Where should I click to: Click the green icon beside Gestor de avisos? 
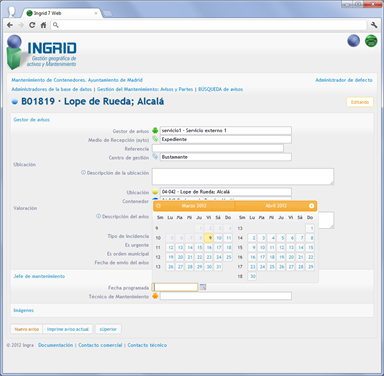pyautogui.click(x=155, y=131)
